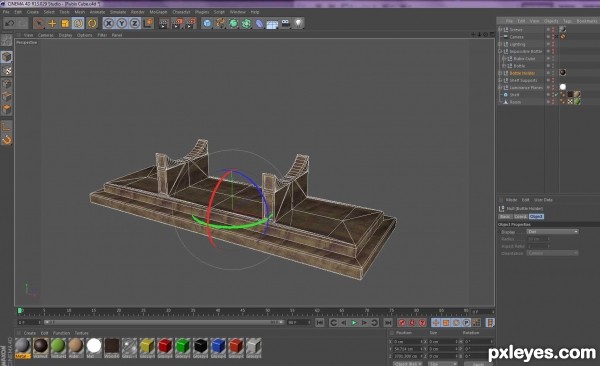Toggle Autokeying red button
This screenshot has height=366, width=600.
[412, 323]
